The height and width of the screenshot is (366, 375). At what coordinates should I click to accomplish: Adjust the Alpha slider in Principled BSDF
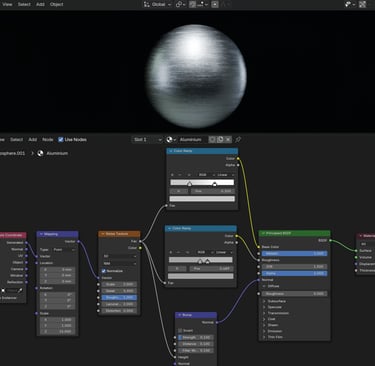295,273
